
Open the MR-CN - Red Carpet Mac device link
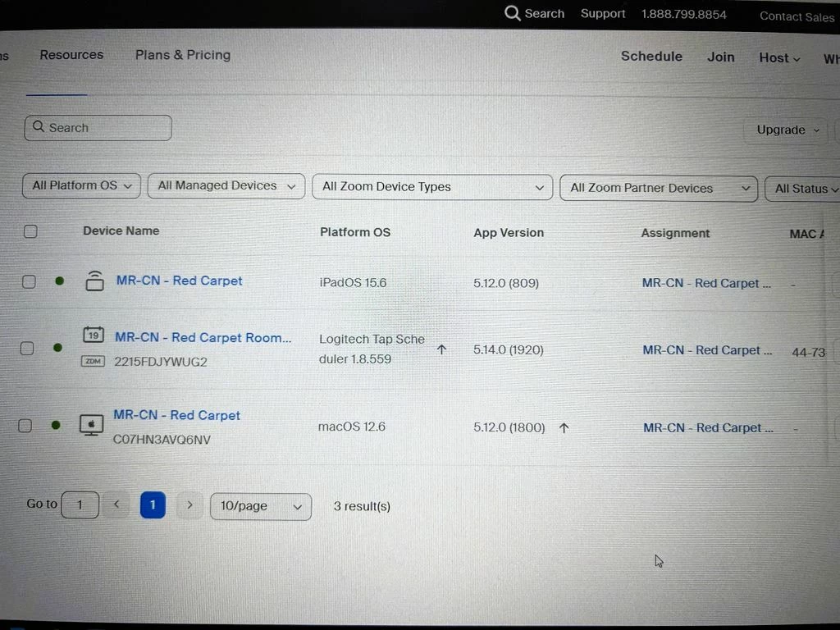(177, 415)
